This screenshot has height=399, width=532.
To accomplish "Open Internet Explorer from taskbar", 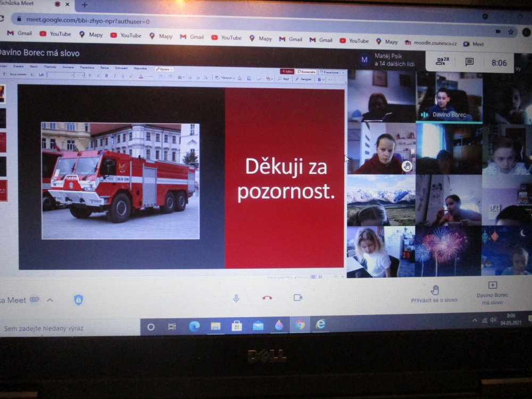I will [321, 325].
